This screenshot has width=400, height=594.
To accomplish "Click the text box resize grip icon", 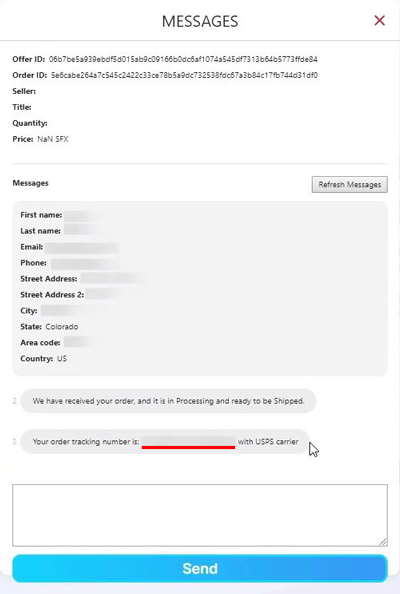I will 383,542.
